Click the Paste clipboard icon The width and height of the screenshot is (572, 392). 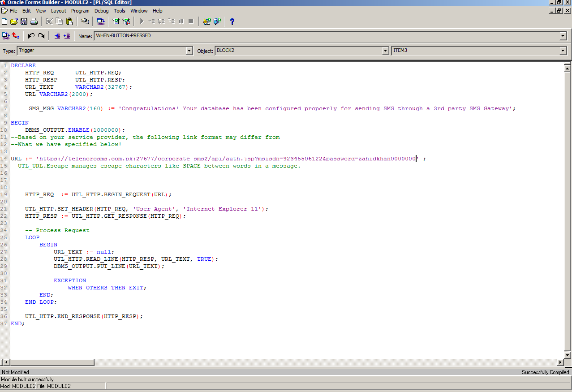pyautogui.click(x=69, y=21)
